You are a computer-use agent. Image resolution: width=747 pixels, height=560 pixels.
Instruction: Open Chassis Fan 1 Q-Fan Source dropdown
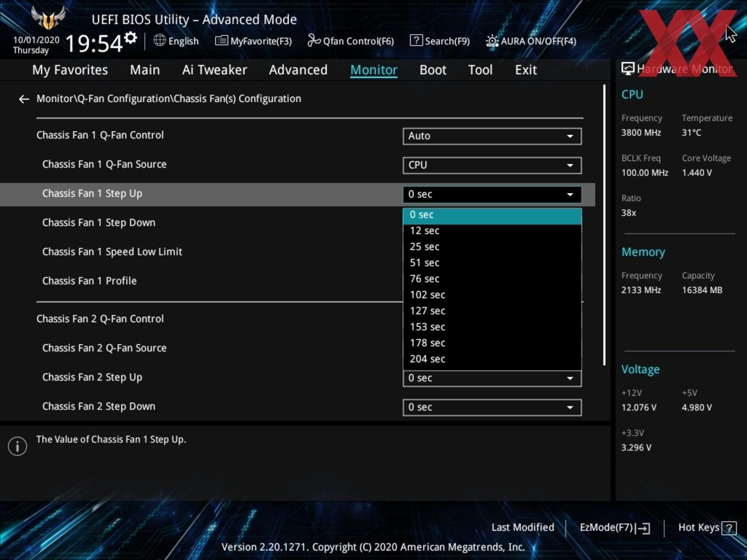coord(492,165)
